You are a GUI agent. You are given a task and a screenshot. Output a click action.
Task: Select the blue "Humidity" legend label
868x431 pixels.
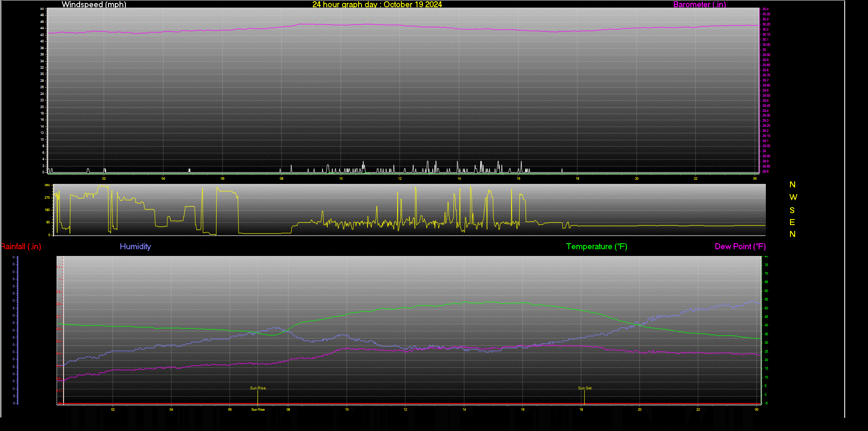[x=135, y=247]
